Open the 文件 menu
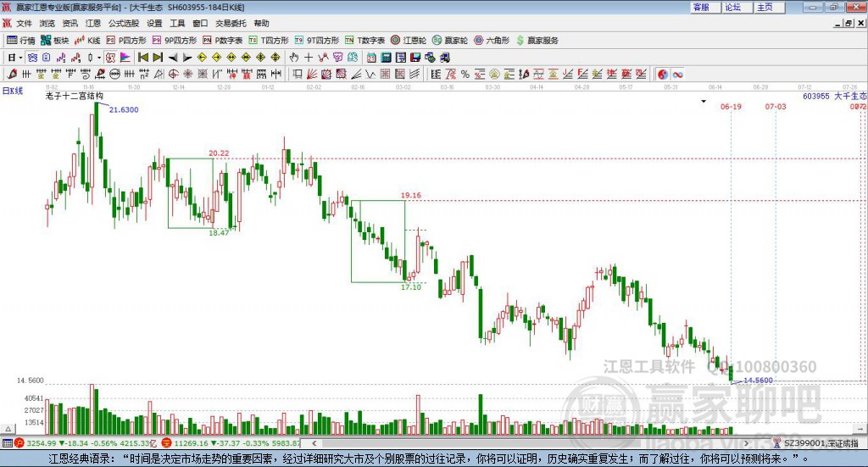868x467 pixels. [23, 23]
